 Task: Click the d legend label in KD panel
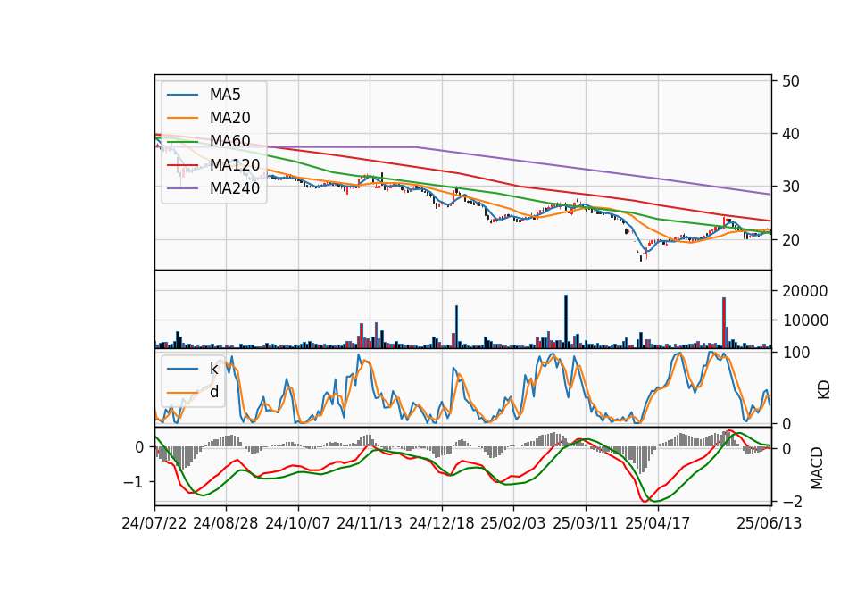point(214,391)
